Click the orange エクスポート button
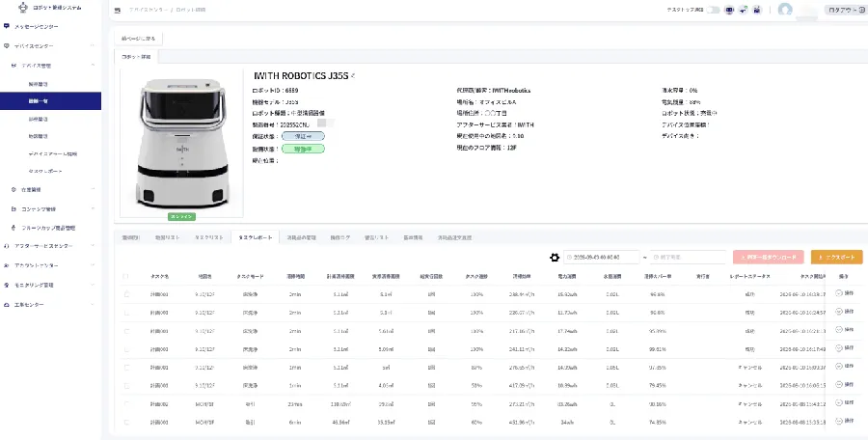 pos(836,257)
